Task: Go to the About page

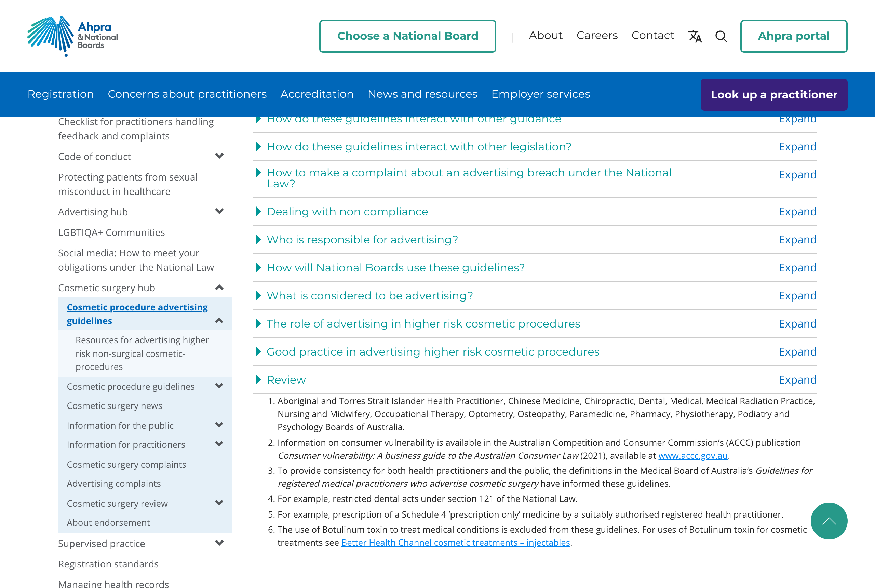Action: (546, 35)
